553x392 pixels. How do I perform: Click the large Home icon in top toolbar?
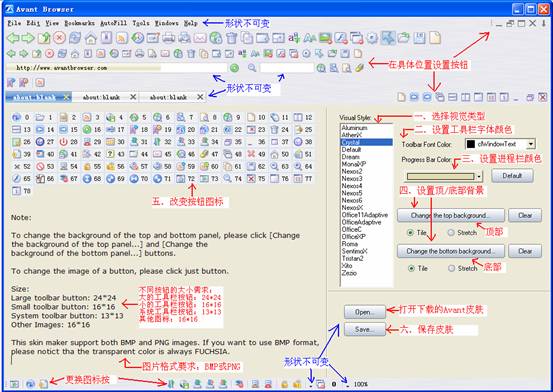pos(91,38)
